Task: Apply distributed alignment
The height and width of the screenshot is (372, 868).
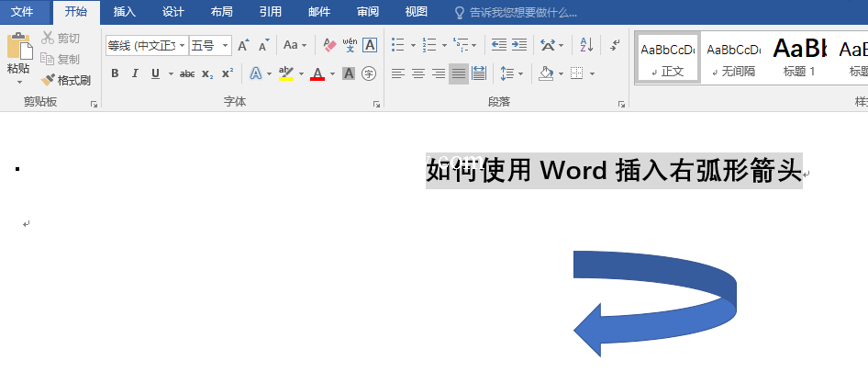Action: pyautogui.click(x=479, y=73)
